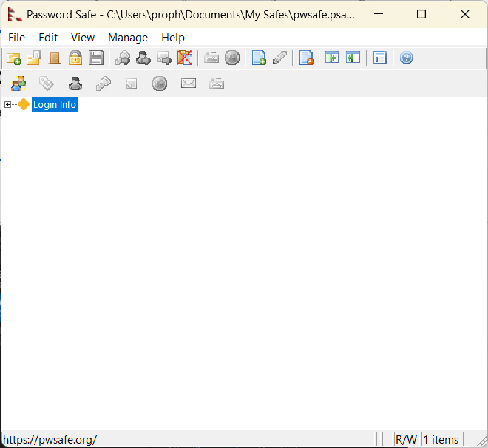Open the Edit menu
Screen dimensions: 488x448
point(48,38)
